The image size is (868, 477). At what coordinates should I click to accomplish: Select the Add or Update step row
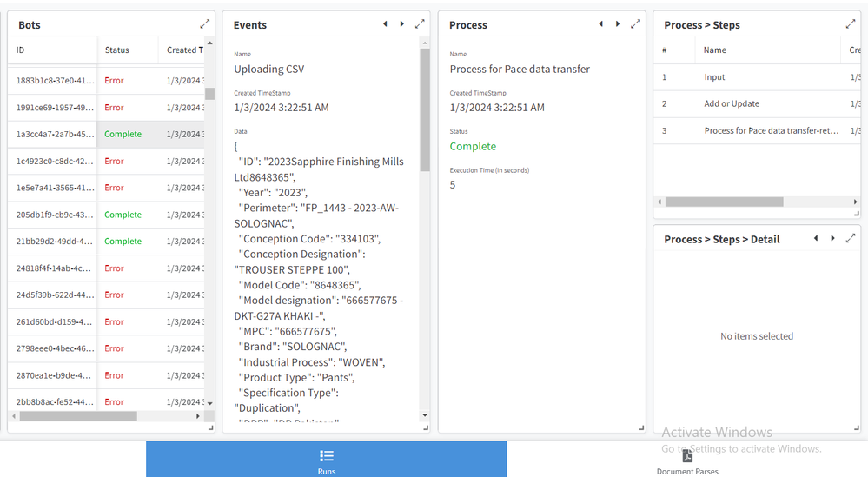(757, 104)
